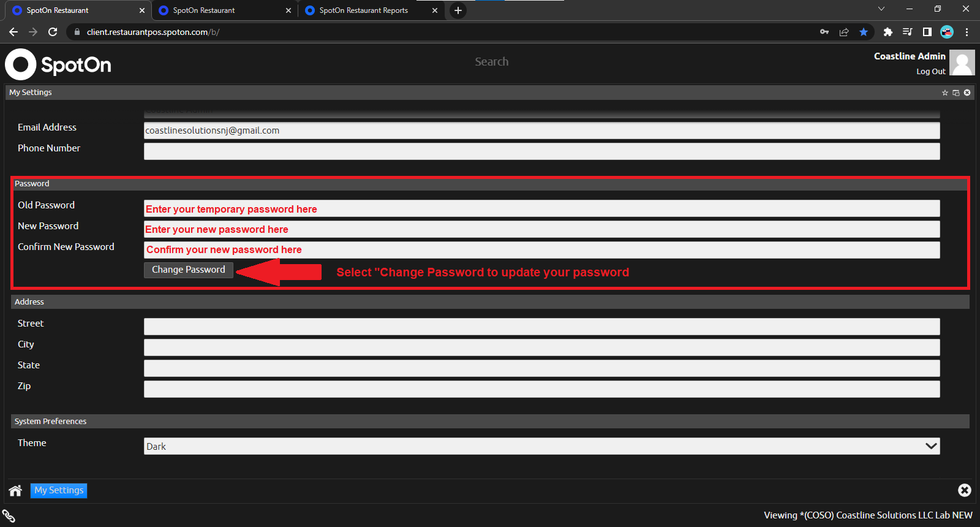
Task: Click the My Settings panel title
Action: click(31, 93)
